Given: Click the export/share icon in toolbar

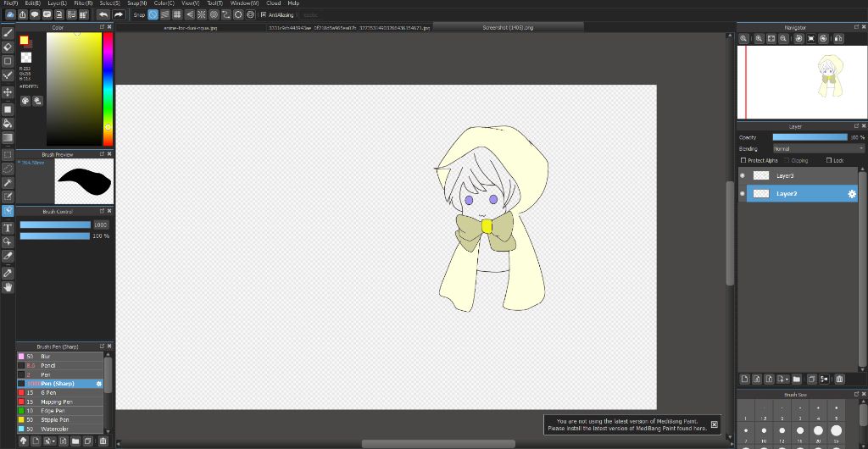Looking at the screenshot, I should click(x=22, y=14).
